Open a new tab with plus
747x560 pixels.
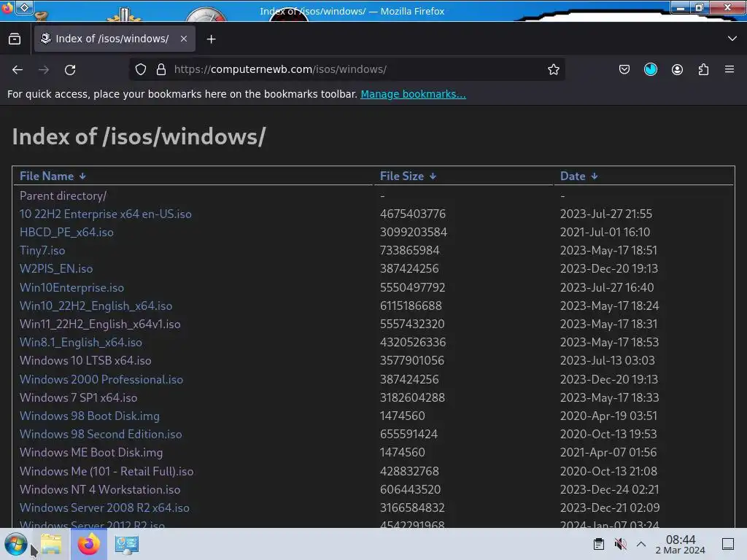[x=211, y=39]
